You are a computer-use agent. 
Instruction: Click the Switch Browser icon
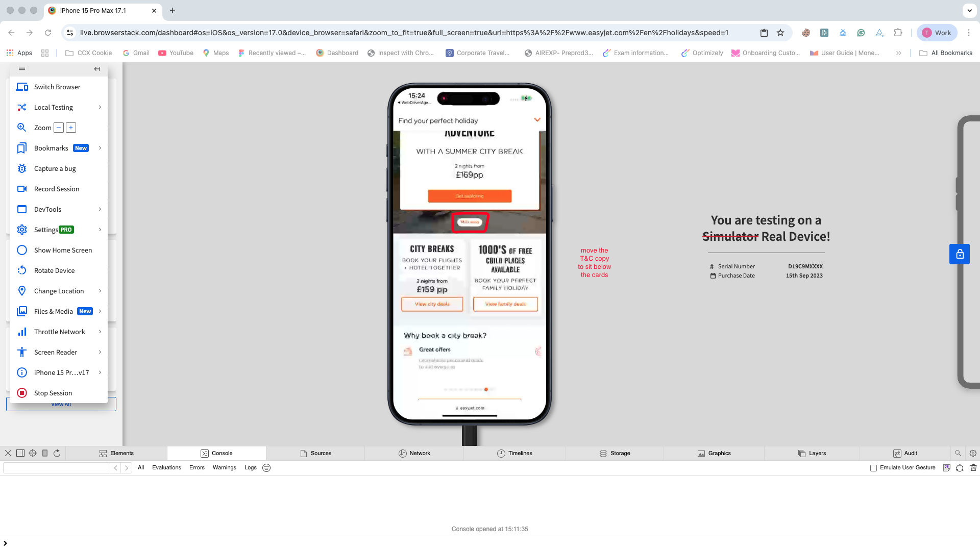[22, 87]
